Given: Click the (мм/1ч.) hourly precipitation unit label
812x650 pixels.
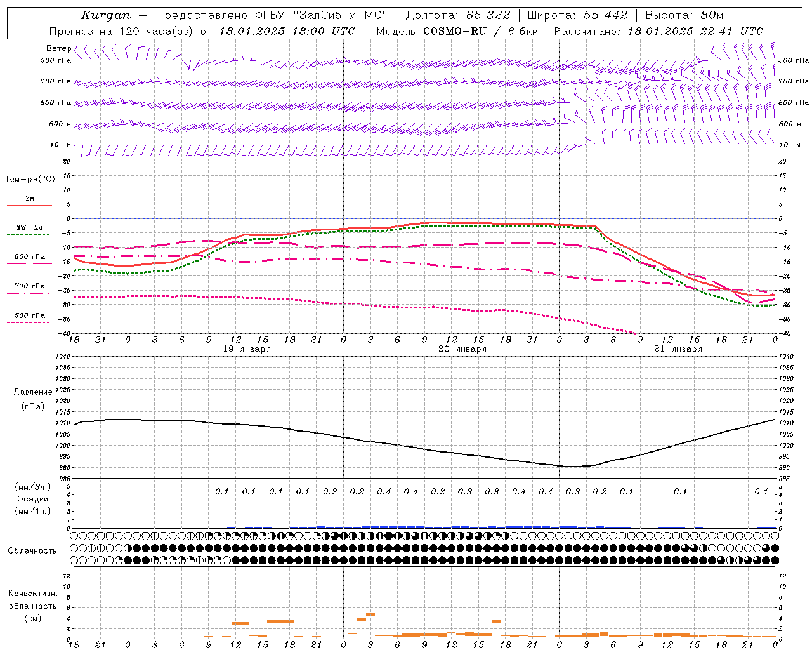Looking at the screenshot, I should pos(33,511).
